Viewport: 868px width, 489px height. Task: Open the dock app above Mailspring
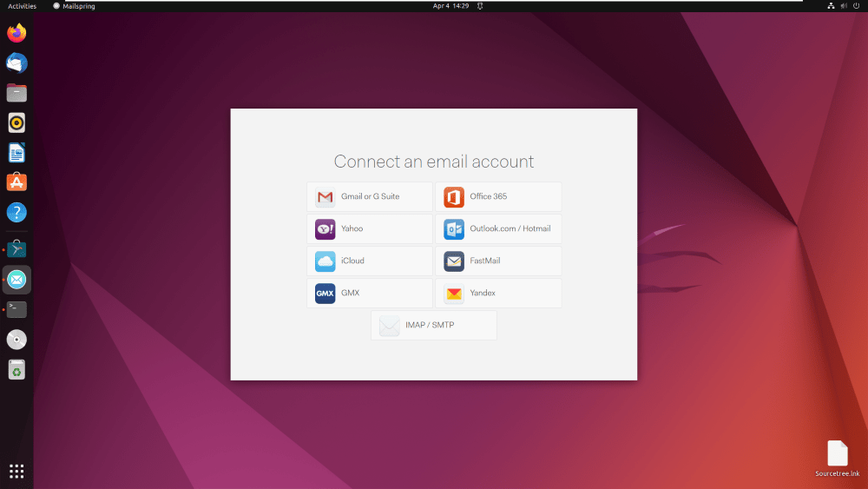click(x=16, y=249)
